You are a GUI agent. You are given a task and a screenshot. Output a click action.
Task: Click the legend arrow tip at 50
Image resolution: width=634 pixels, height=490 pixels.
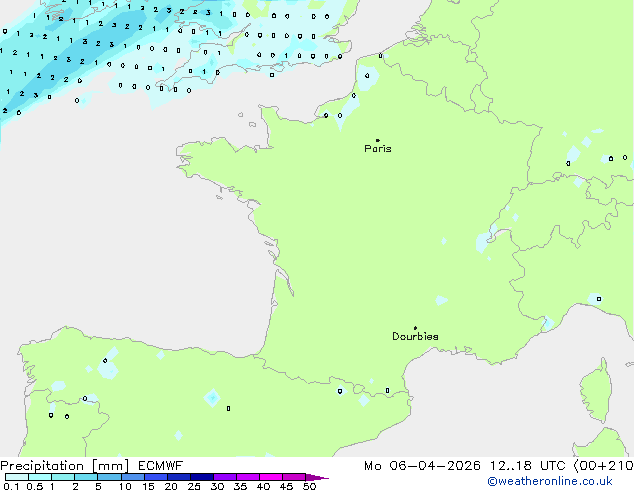317,477
